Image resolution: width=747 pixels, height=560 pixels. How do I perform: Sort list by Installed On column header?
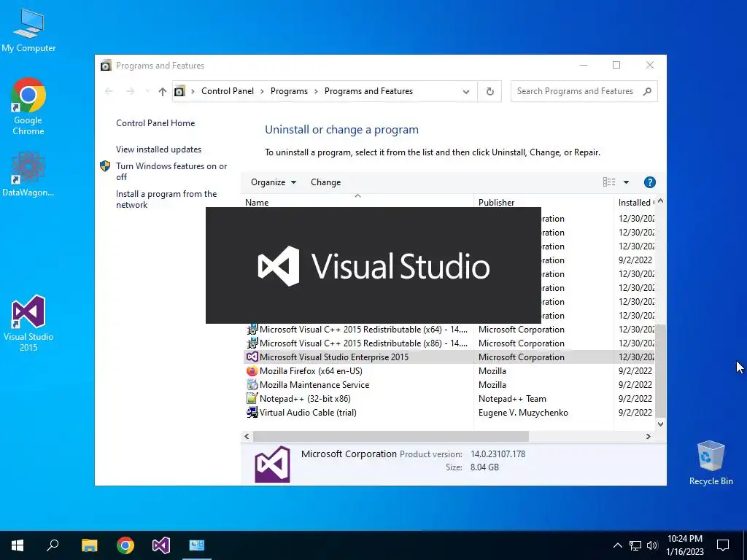pyautogui.click(x=635, y=203)
